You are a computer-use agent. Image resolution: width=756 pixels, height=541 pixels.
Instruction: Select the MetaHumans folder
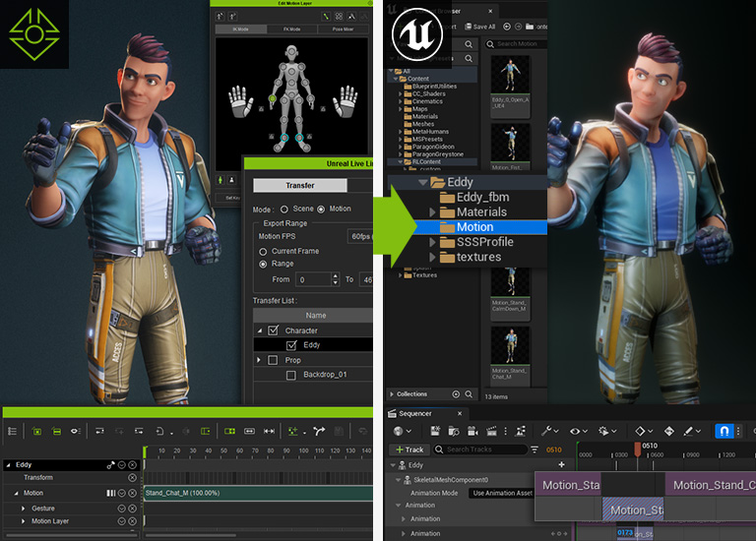coord(426,132)
